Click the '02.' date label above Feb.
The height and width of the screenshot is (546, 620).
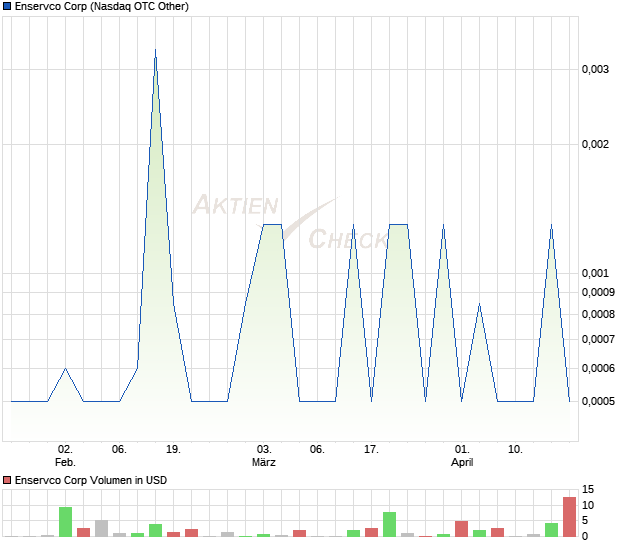click(65, 450)
